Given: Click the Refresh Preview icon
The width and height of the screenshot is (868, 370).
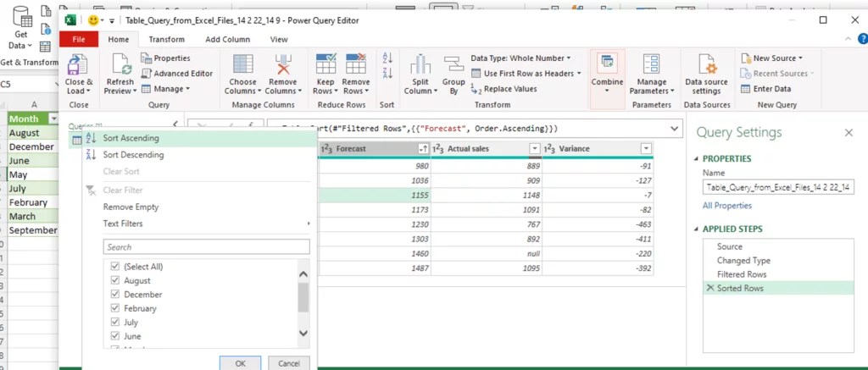Looking at the screenshot, I should pyautogui.click(x=121, y=64).
